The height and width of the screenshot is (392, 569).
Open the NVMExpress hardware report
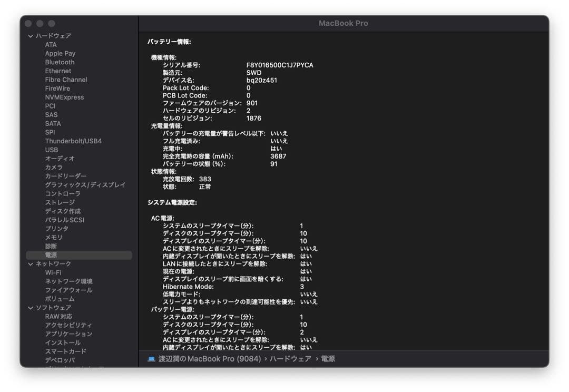[x=65, y=97]
